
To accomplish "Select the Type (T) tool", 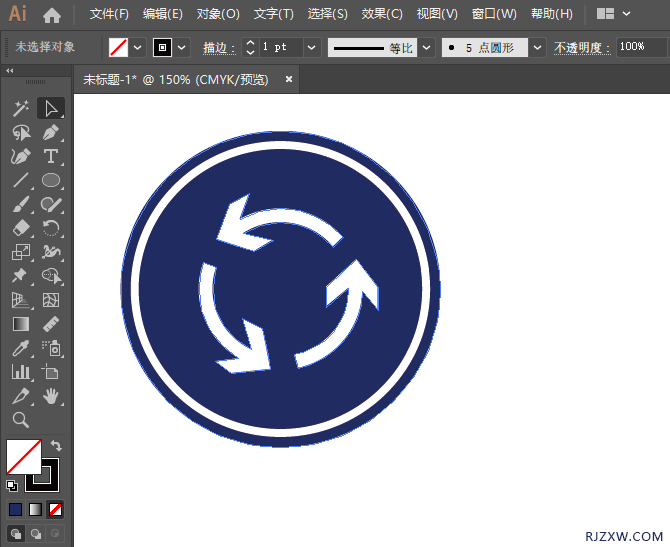I will (51, 156).
